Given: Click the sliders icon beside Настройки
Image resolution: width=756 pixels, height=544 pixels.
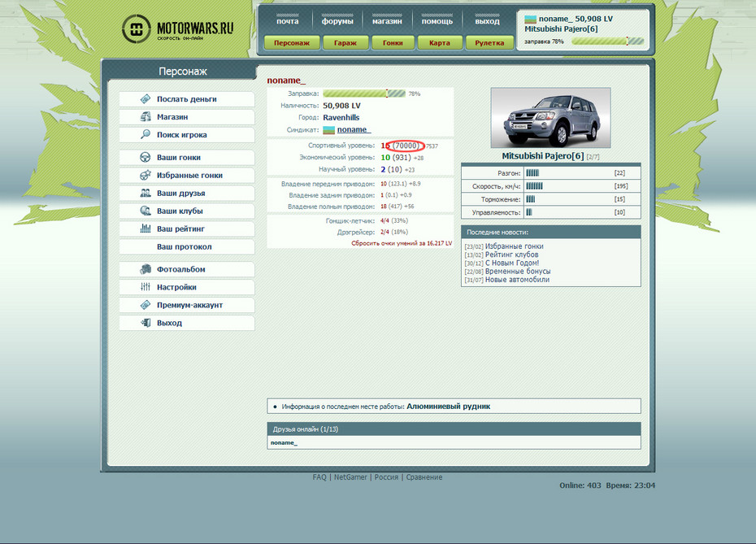Looking at the screenshot, I should coord(146,287).
